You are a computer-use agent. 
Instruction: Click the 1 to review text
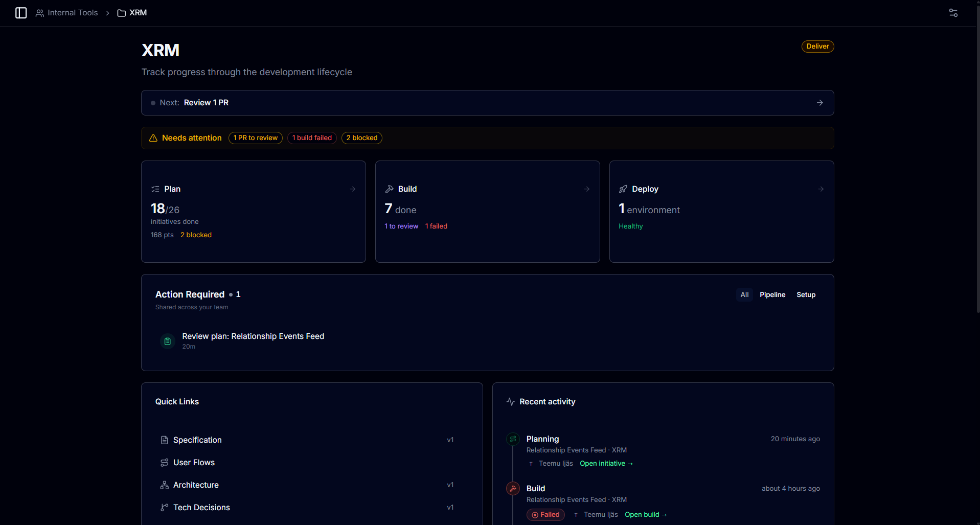[401, 226]
